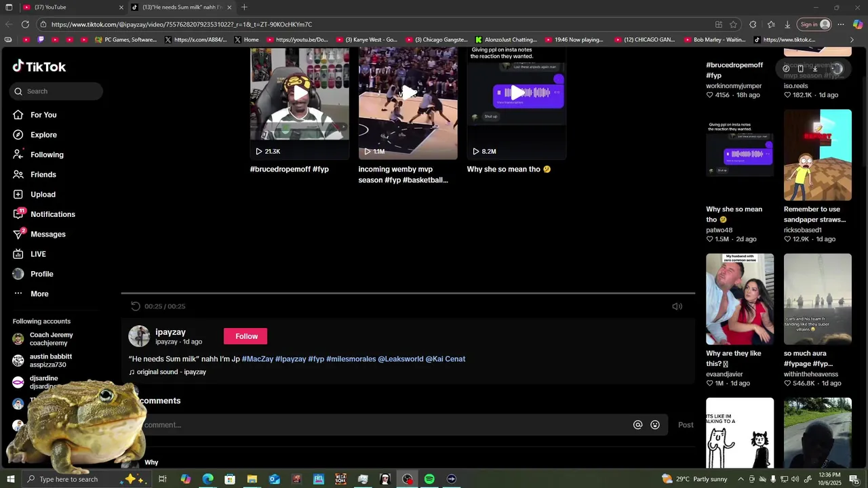Open the @Kai Cenat mention link
Viewport: 868px width, 488px height.
point(446,359)
